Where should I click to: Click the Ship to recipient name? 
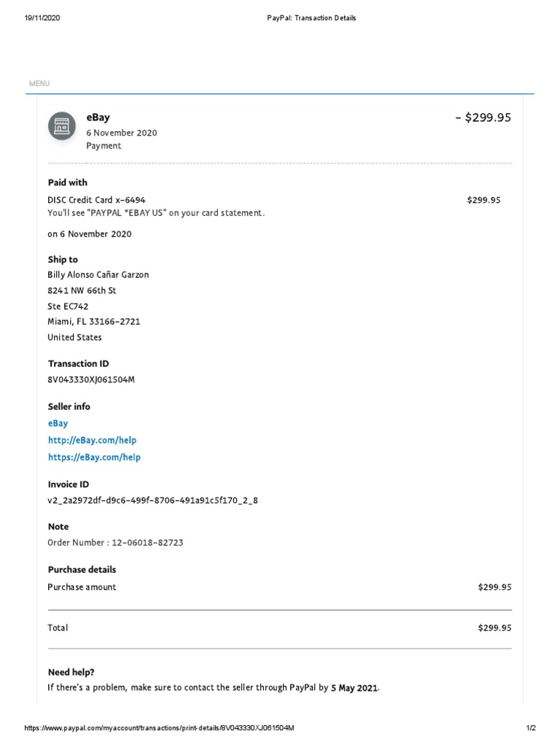(x=98, y=275)
